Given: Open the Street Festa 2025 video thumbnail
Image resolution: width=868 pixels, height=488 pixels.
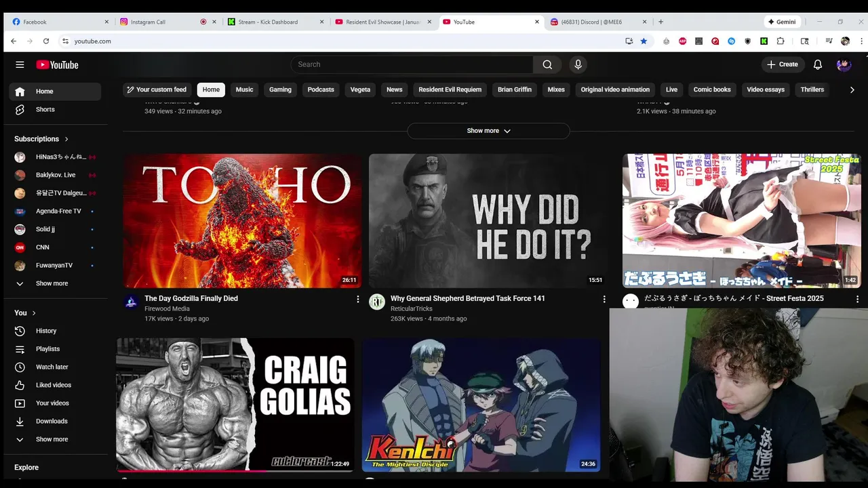Looking at the screenshot, I should coord(741,221).
